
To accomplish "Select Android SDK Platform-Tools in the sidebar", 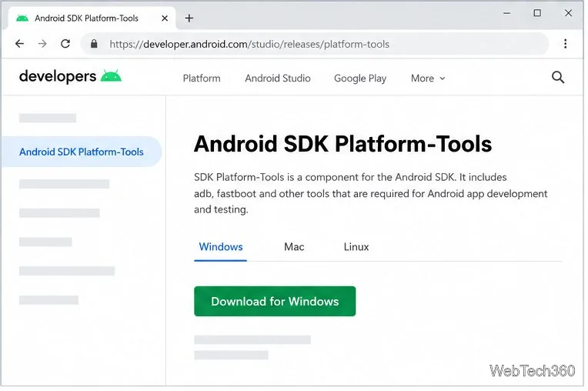I will click(x=82, y=152).
